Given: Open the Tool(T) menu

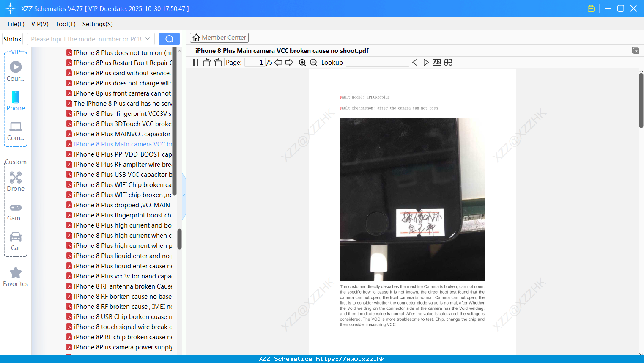Looking at the screenshot, I should tap(66, 24).
